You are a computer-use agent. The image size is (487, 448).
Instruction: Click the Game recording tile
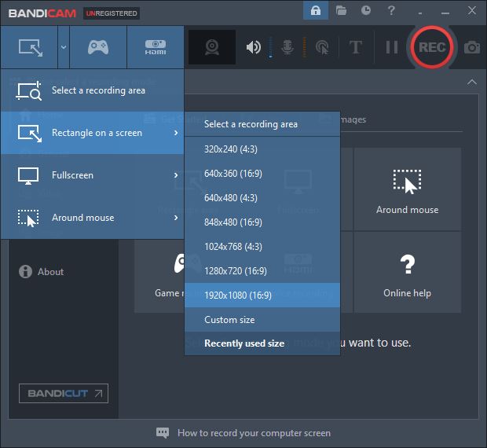click(x=159, y=273)
